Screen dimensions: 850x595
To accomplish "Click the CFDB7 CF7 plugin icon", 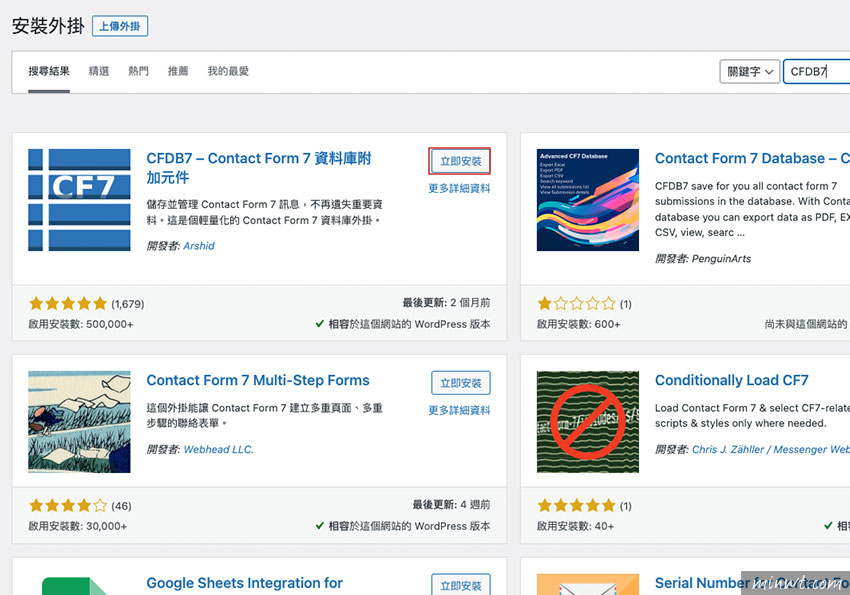I will [79, 200].
